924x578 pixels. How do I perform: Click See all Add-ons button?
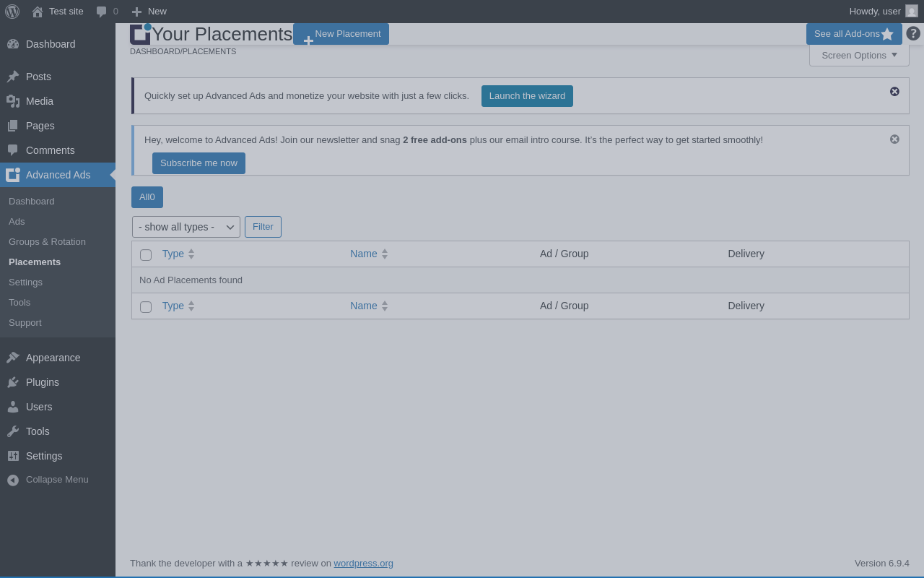pos(854,34)
